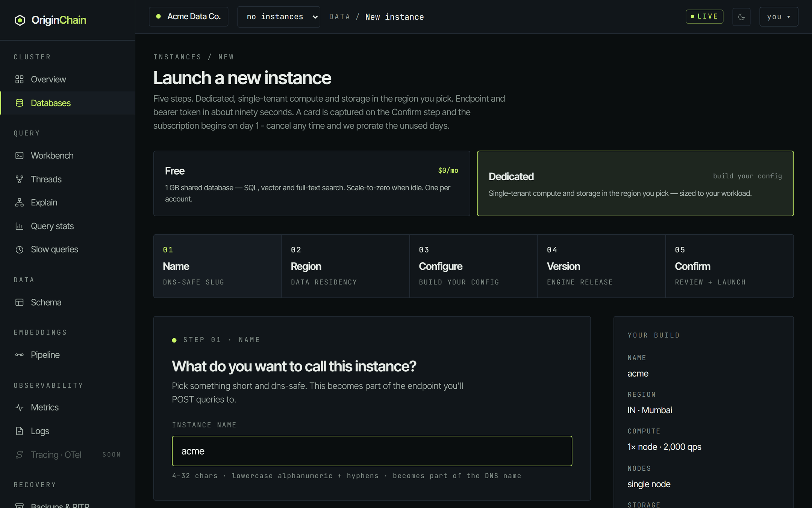Go to step 04 Version

click(x=601, y=266)
